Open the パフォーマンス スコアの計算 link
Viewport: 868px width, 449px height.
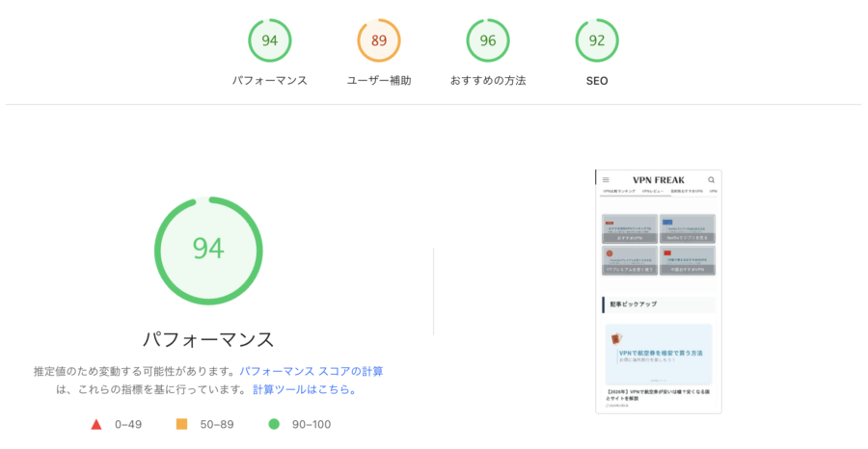pyautogui.click(x=312, y=372)
